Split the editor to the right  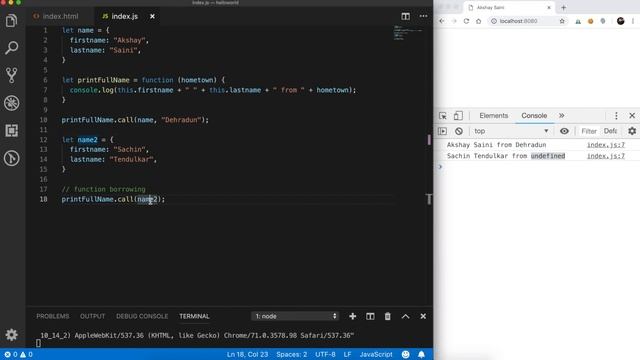point(405,16)
